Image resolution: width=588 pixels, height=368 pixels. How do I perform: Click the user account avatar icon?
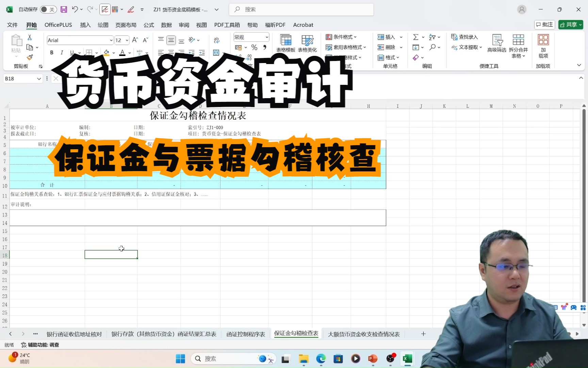(x=522, y=10)
